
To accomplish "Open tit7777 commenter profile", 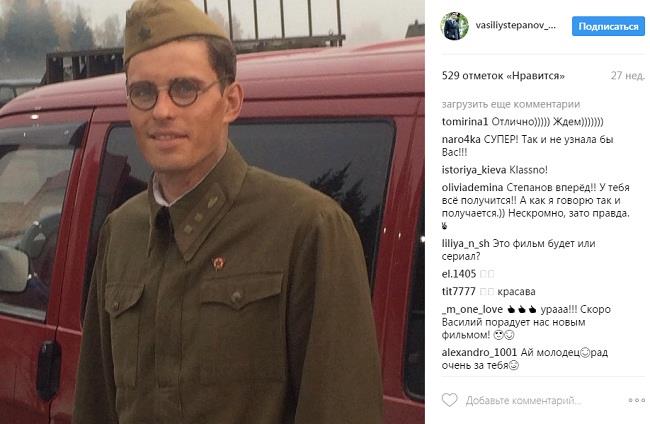I will pos(458,292).
